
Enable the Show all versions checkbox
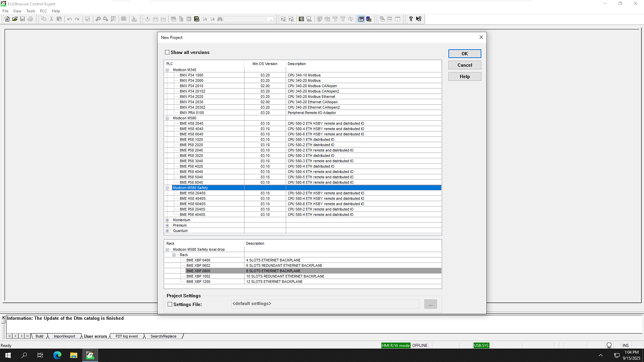[167, 52]
